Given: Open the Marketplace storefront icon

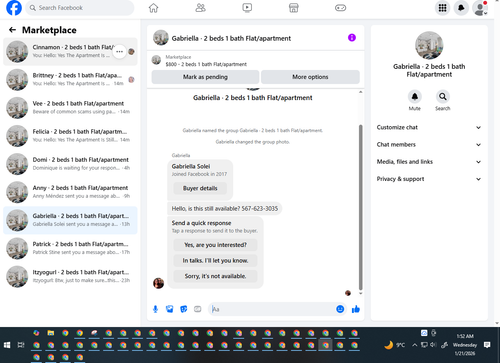Looking at the screenshot, I should pyautogui.click(x=294, y=8).
